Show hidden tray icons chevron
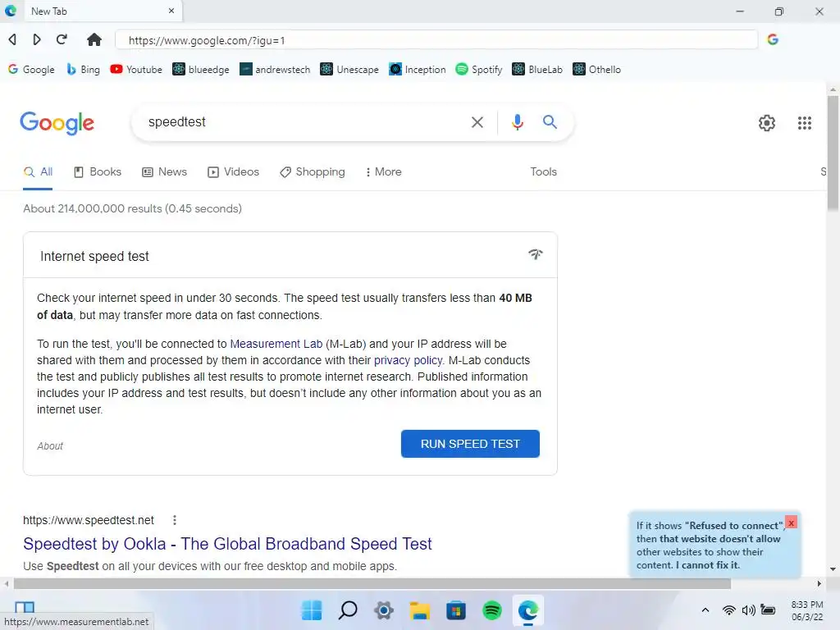Screen dimensions: 840x630 tap(705, 610)
